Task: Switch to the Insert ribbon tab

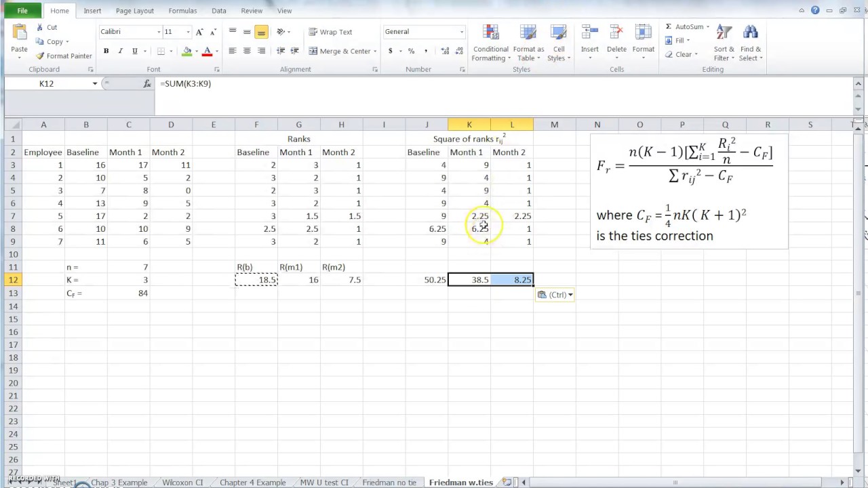Action: [x=92, y=11]
